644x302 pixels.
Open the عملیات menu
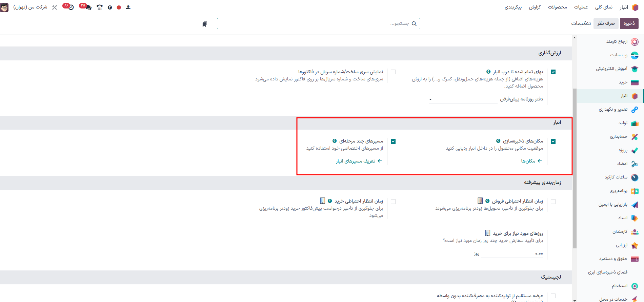581,7
